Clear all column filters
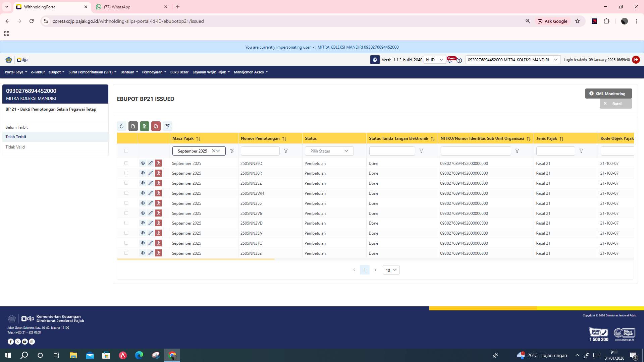The width and height of the screenshot is (644, 362). pyautogui.click(x=168, y=126)
